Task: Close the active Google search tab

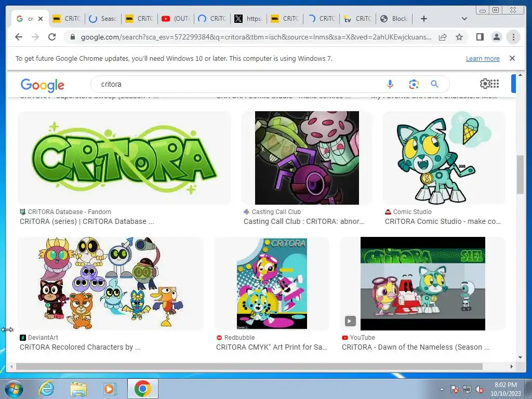Action: tap(41, 19)
